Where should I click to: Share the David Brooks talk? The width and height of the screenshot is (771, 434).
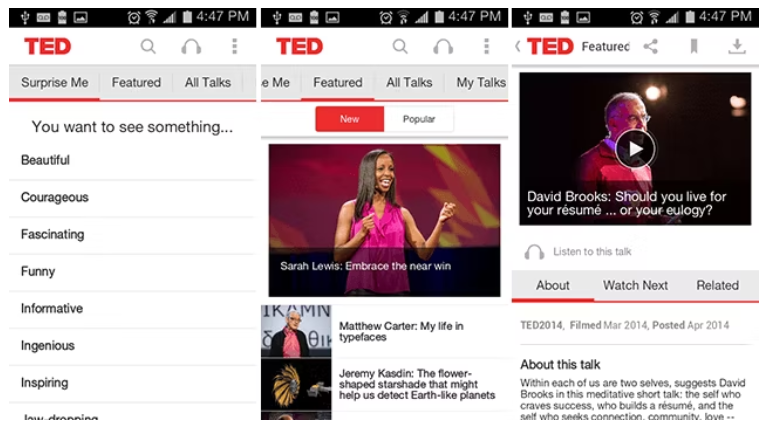point(651,47)
